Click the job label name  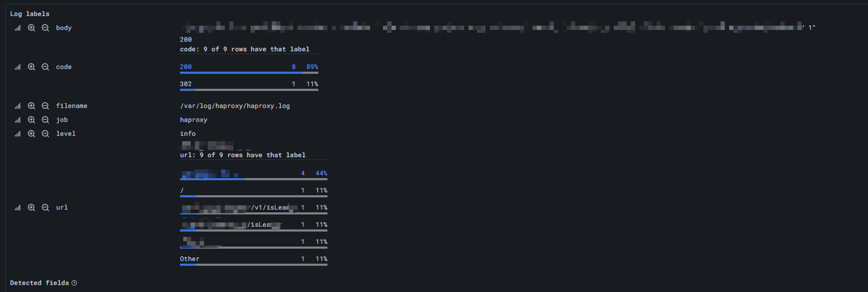[62, 120]
